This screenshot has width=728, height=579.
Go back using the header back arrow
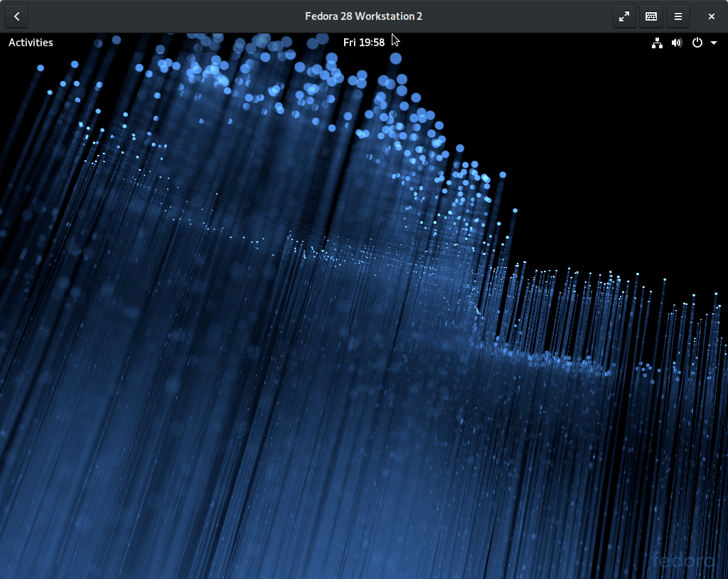(x=16, y=16)
